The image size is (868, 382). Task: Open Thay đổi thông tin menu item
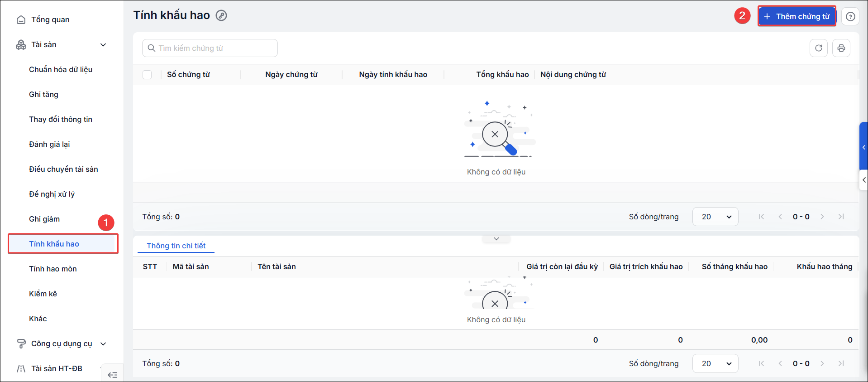pyautogui.click(x=61, y=119)
